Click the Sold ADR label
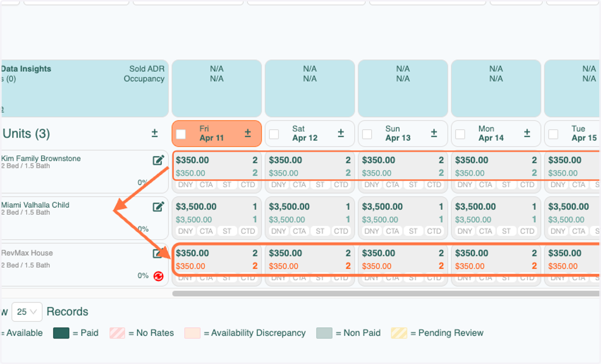This screenshot has height=364, width=601. point(147,69)
